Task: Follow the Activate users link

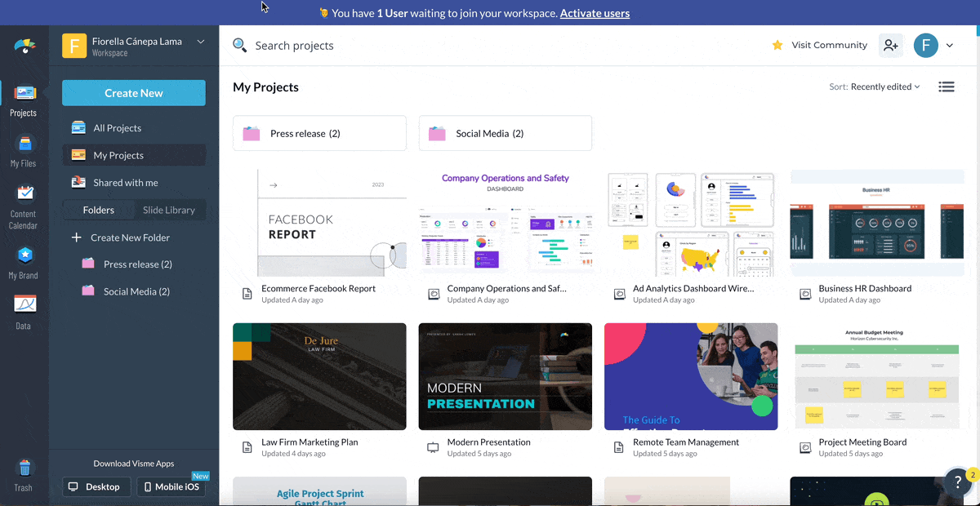Action: pyautogui.click(x=595, y=13)
